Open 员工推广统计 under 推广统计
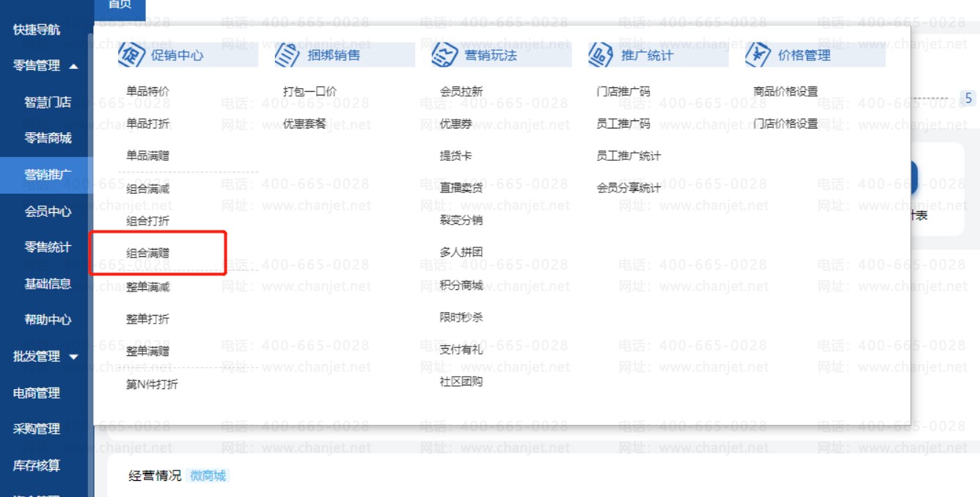The image size is (980, 497). tap(629, 156)
